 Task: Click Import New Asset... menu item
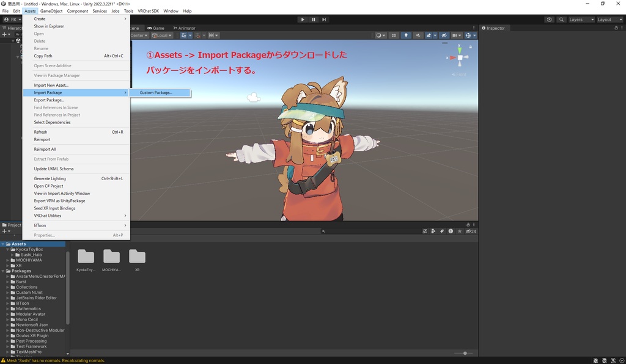tap(76, 86)
